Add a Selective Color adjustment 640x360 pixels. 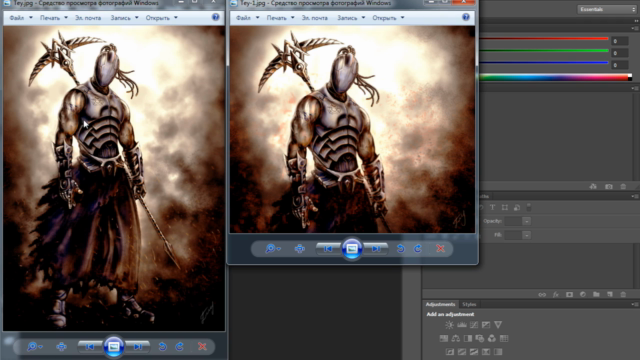coord(486,352)
